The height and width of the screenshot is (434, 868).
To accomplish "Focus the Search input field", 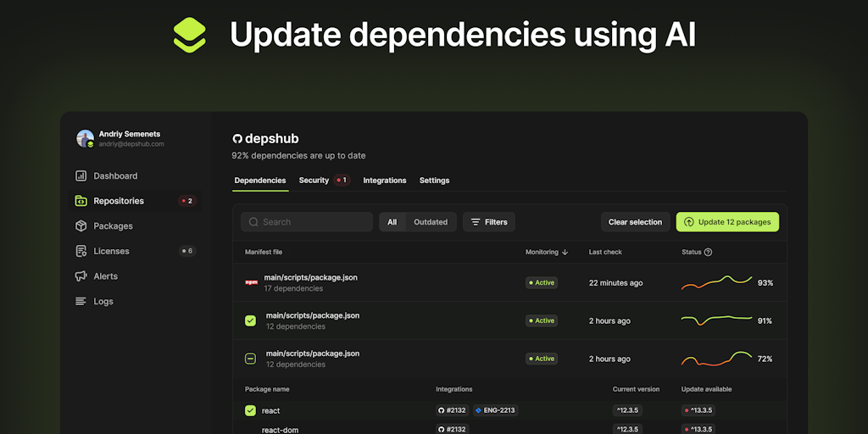I will 307,222.
